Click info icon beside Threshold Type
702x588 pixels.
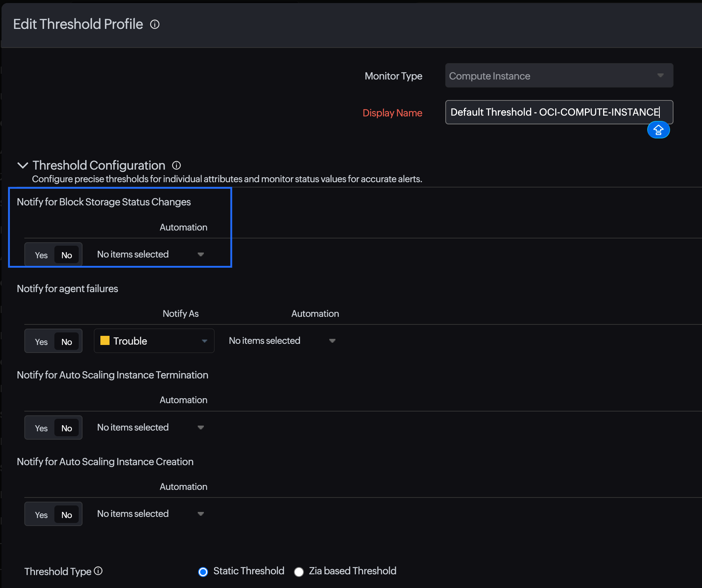coord(98,571)
